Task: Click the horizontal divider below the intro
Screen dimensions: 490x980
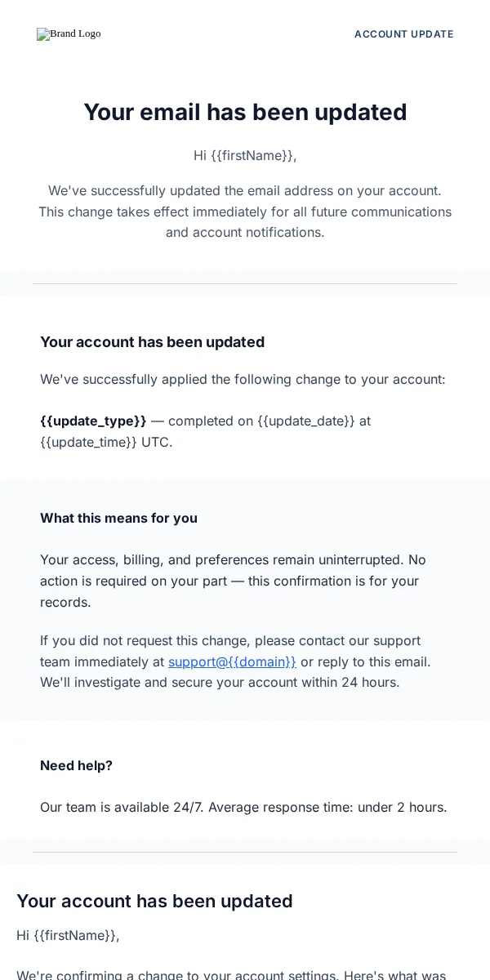Action: (x=245, y=283)
